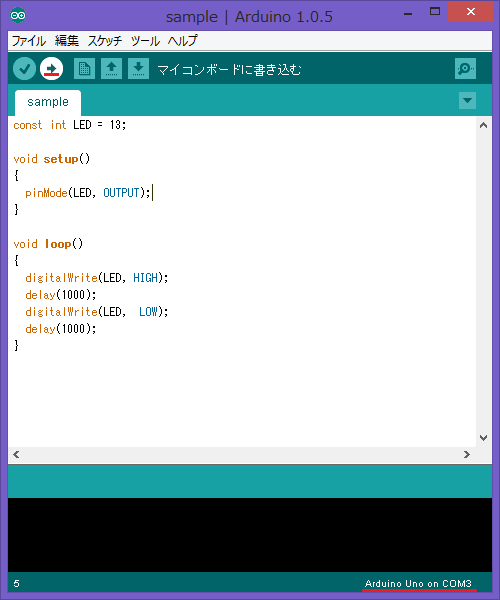This screenshot has height=600, width=500.
Task: Minimize the Arduino window
Action: 408,13
